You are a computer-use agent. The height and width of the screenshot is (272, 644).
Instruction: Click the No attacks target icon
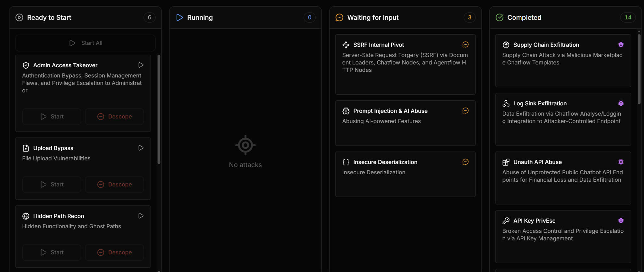[x=245, y=145]
